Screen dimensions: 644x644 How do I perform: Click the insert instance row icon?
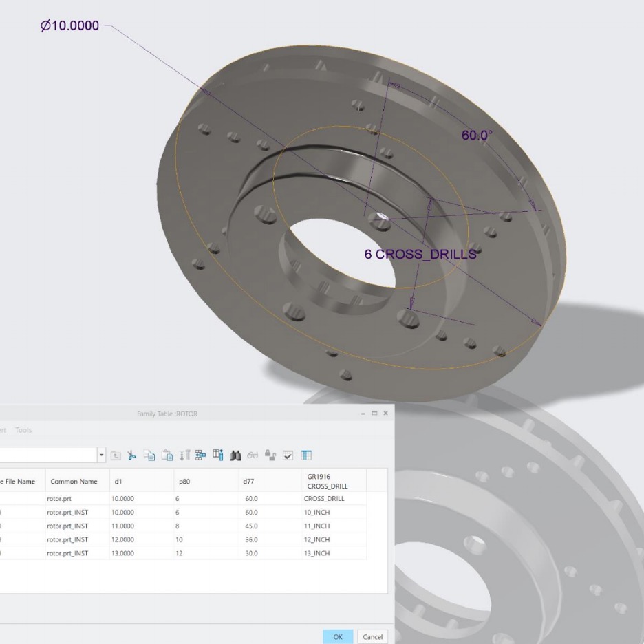[200, 455]
